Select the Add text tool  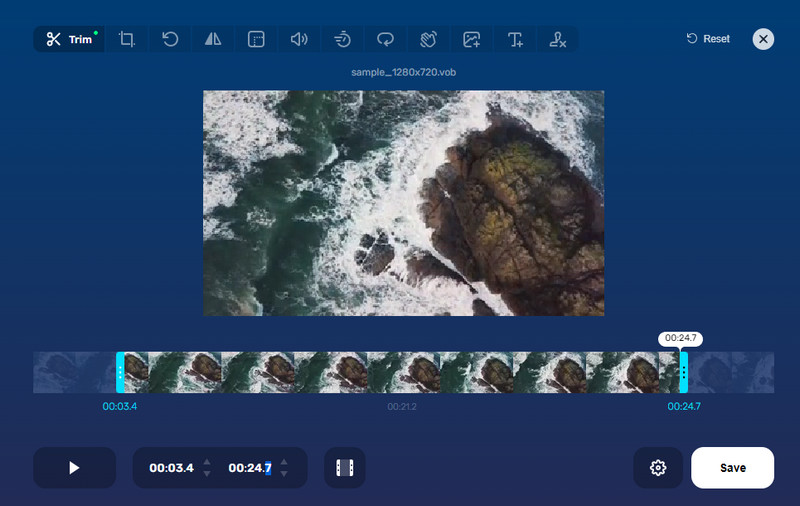[515, 39]
